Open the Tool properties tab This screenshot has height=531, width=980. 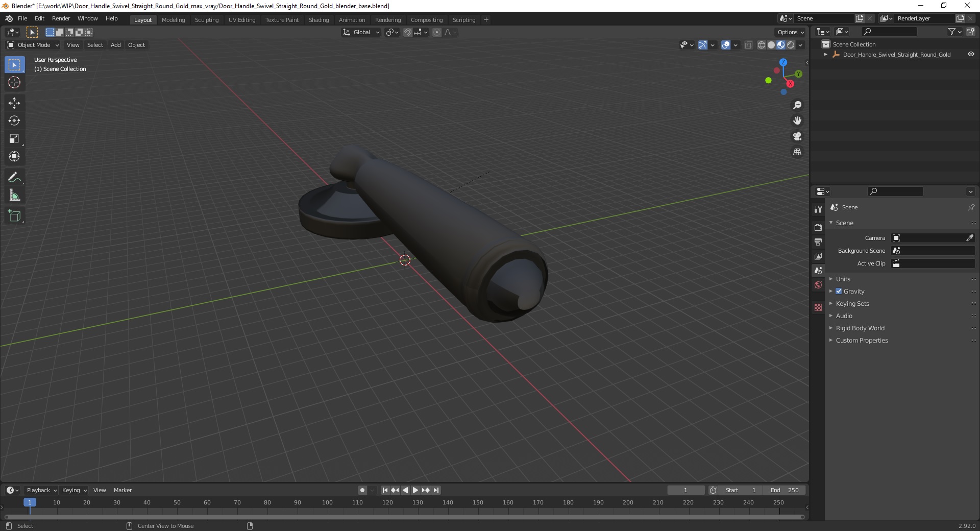click(x=818, y=209)
